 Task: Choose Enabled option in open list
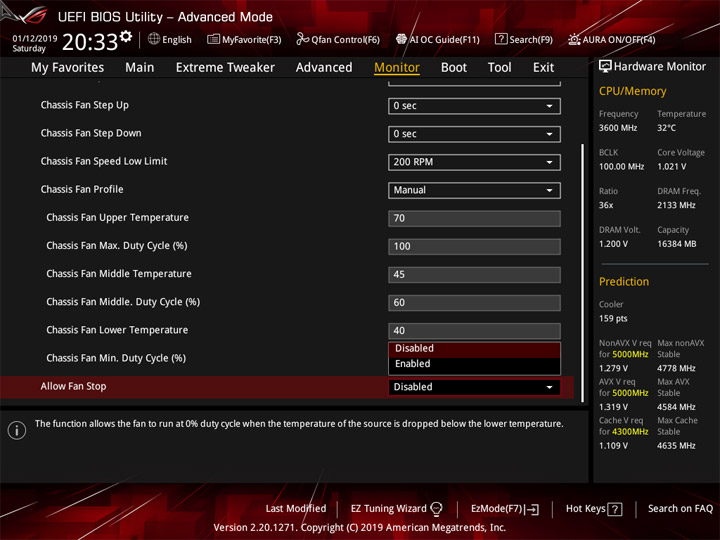pyautogui.click(x=474, y=364)
